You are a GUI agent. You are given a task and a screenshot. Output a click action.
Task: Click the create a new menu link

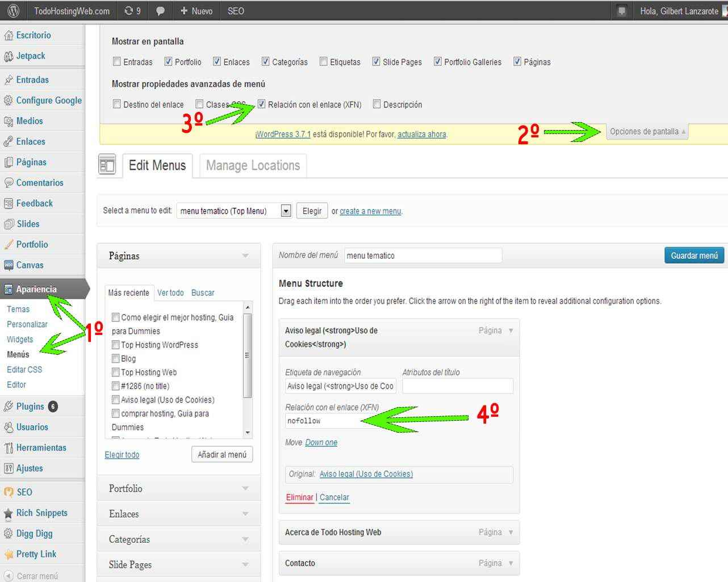(370, 211)
